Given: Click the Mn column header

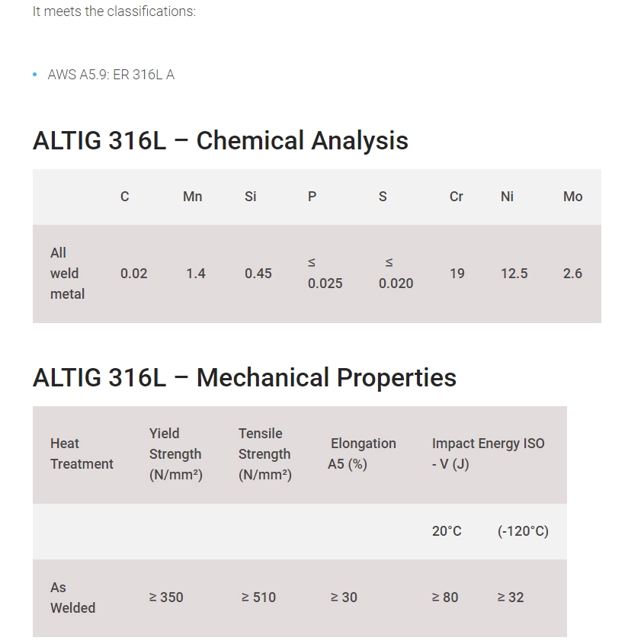Looking at the screenshot, I should point(193,197).
